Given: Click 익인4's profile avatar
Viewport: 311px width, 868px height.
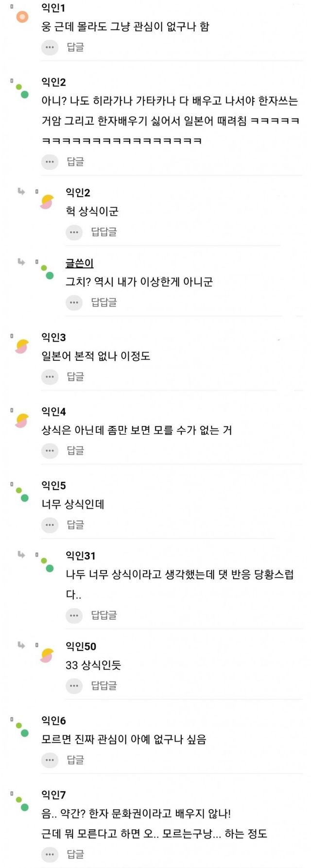Looking at the screenshot, I should [x=22, y=421].
